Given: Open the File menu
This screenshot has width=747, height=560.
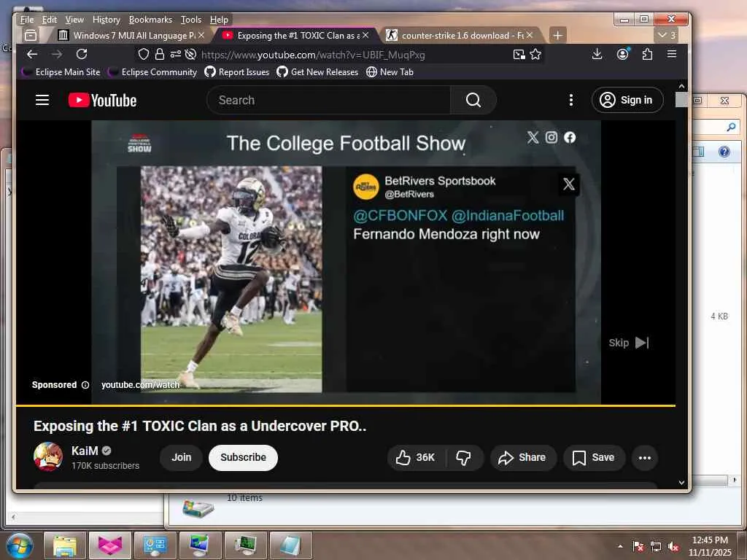Looking at the screenshot, I should click(x=27, y=20).
